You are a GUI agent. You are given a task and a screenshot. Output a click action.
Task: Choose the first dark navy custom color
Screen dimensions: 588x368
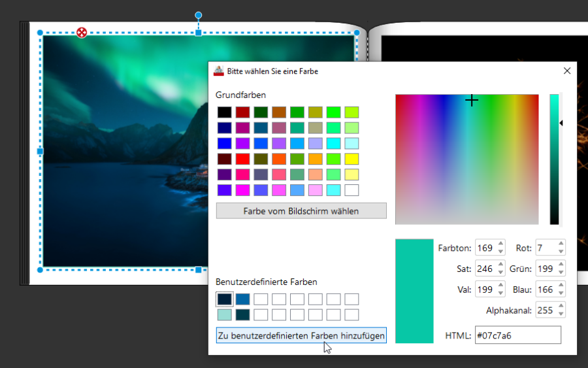(224, 299)
